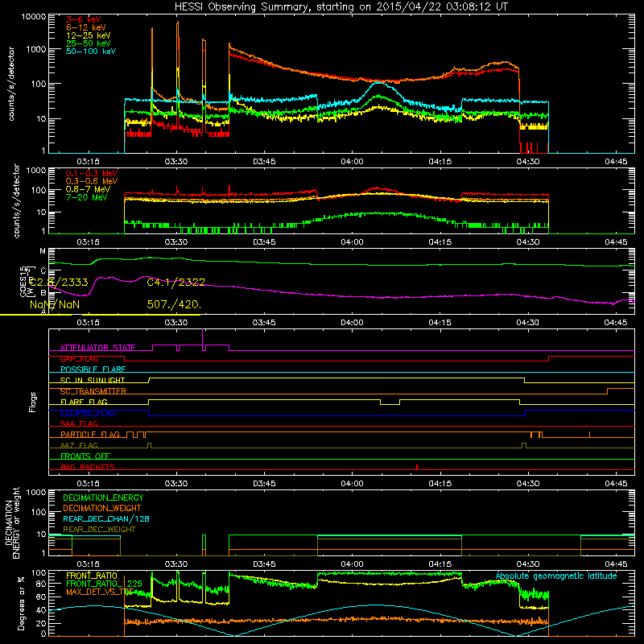Click the Flags axis title
The image size is (644, 644).
[33, 402]
